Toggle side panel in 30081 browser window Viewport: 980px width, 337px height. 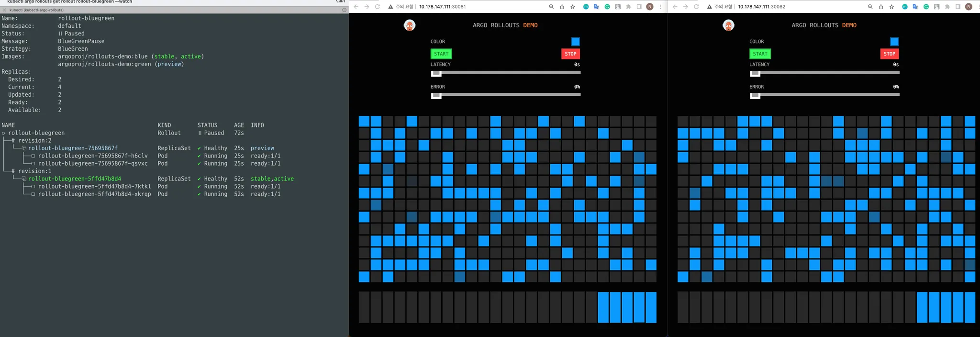click(x=639, y=7)
